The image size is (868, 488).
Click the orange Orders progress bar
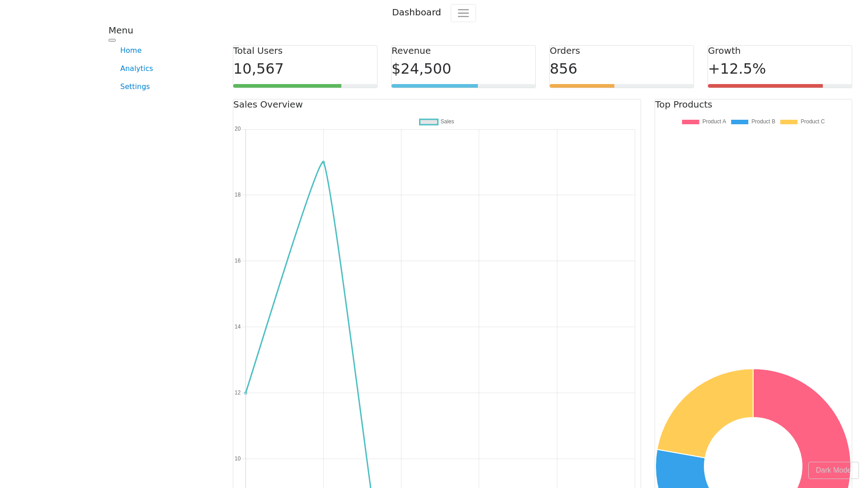point(582,86)
